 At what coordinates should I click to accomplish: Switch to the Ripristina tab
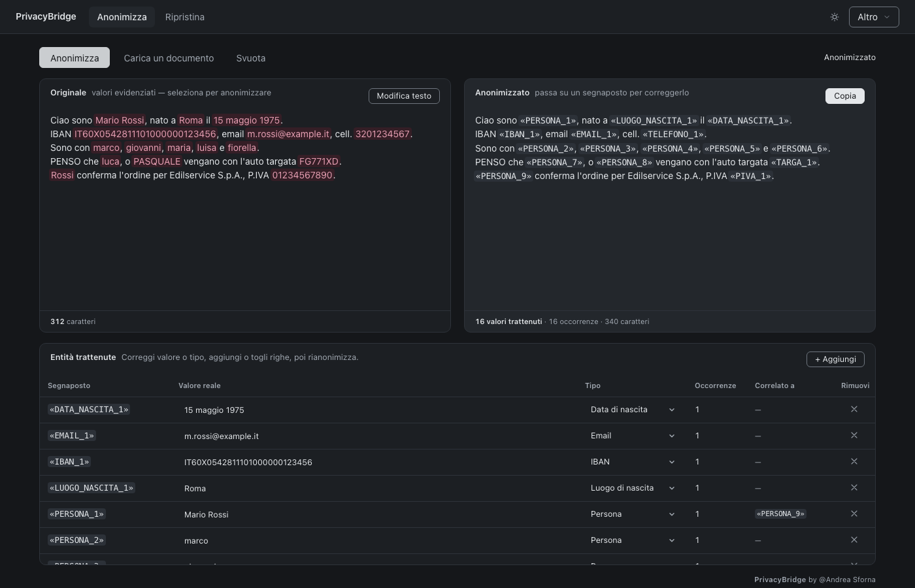tap(185, 17)
